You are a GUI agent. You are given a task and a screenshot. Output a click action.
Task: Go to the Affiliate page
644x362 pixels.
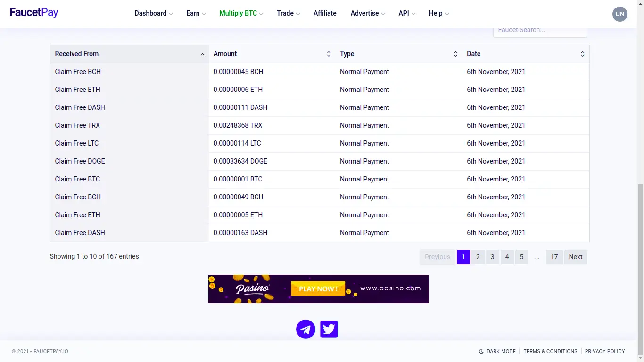pyautogui.click(x=325, y=13)
